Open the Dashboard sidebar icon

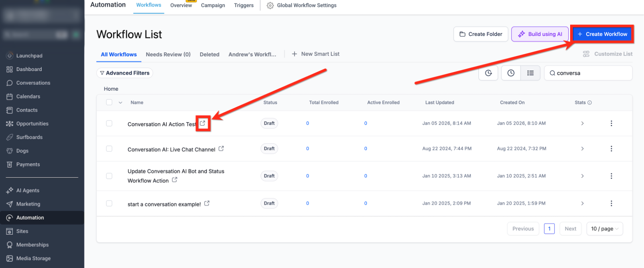coord(10,69)
